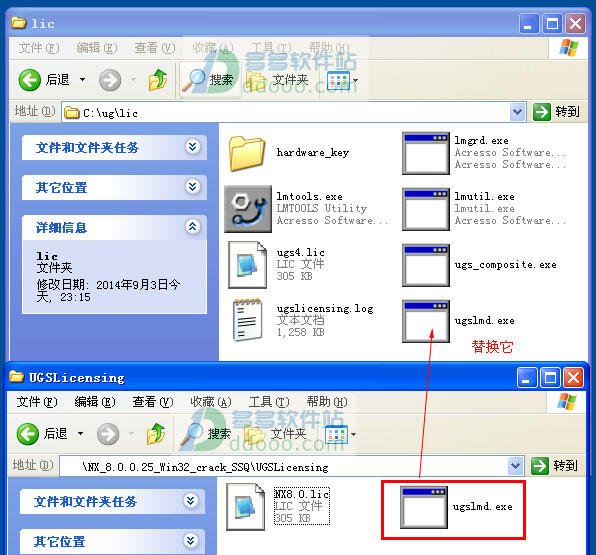596x555 pixels.
Task: Select the NX8.0.lic file icon
Action: coord(246,507)
